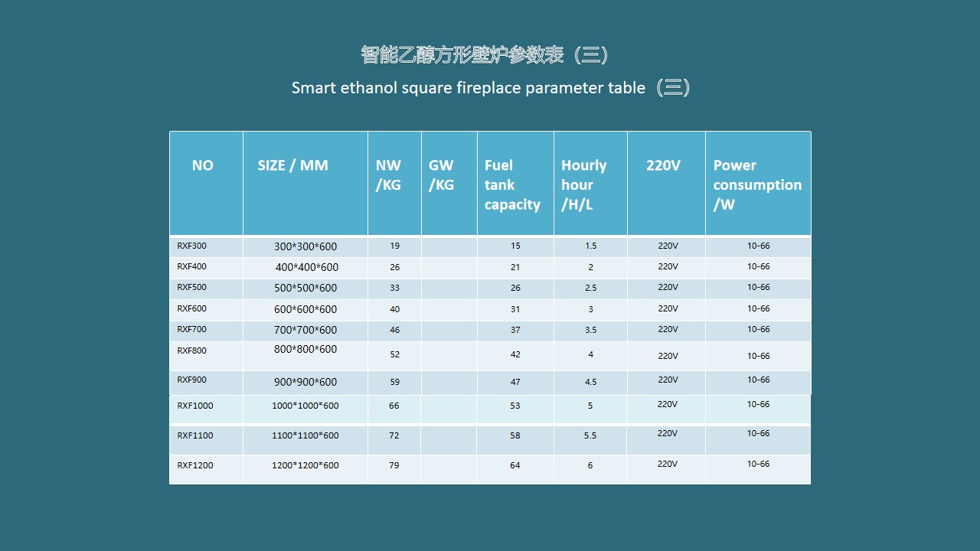The width and height of the screenshot is (980, 551).
Task: Click the net weight value '79'
Action: (394, 465)
